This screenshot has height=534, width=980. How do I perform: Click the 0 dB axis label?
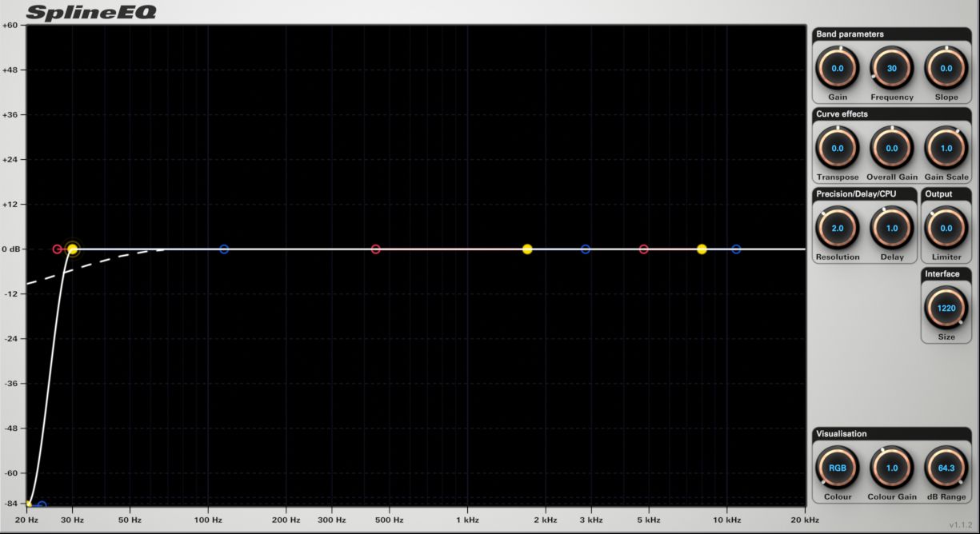pyautogui.click(x=10, y=249)
